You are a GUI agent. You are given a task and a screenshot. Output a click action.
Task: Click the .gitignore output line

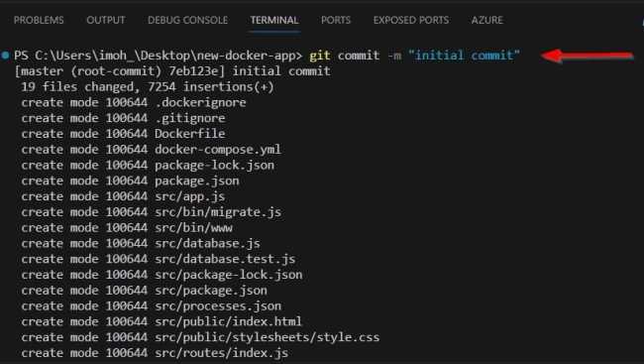(x=123, y=118)
